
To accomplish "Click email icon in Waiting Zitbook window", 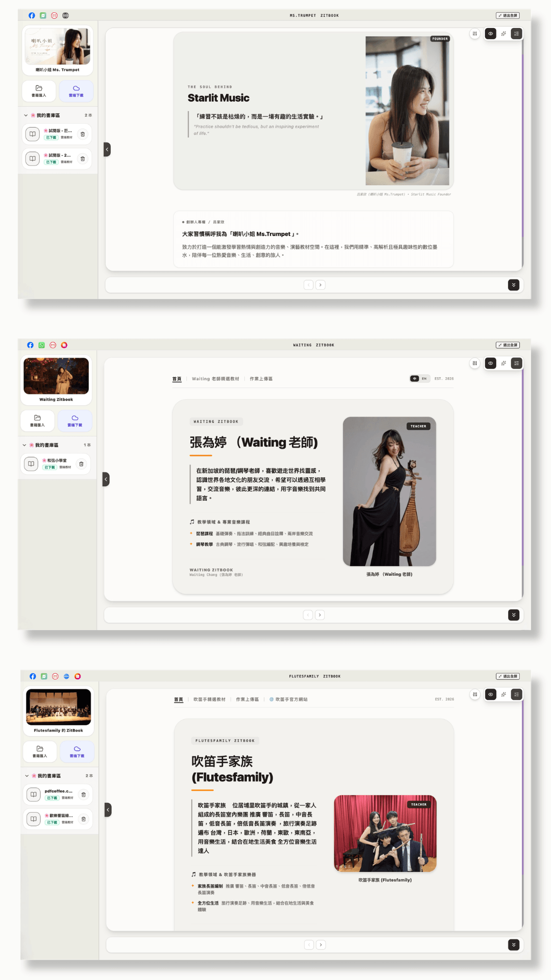I will tap(53, 345).
